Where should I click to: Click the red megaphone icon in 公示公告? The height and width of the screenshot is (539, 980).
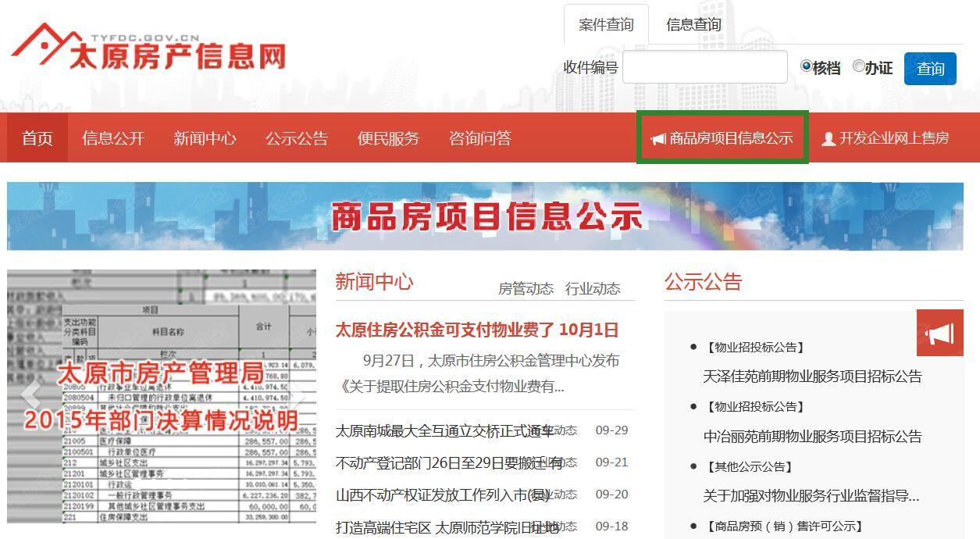point(940,334)
